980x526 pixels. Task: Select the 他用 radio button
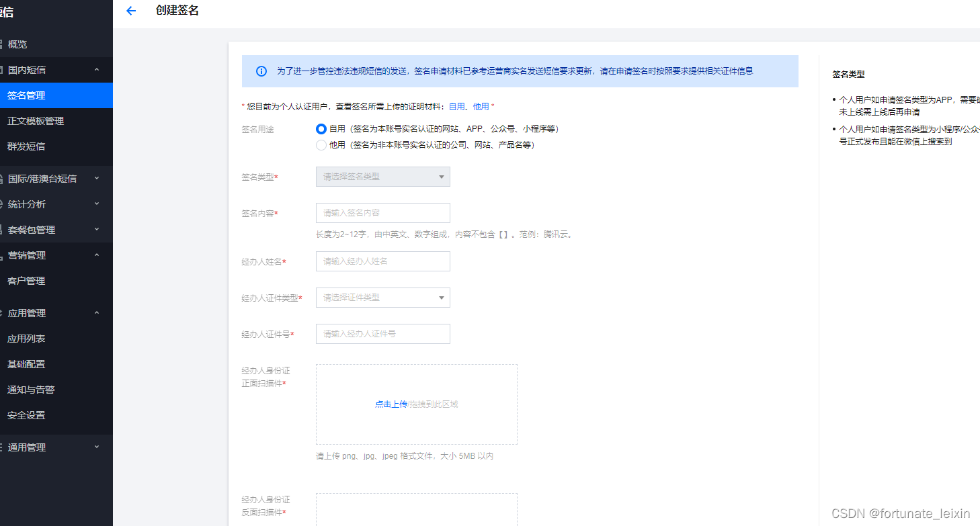(x=321, y=145)
